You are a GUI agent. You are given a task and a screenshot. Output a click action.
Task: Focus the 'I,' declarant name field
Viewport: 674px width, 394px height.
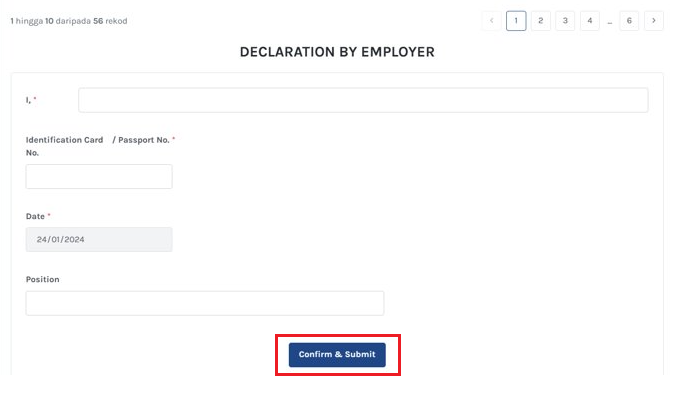point(363,100)
